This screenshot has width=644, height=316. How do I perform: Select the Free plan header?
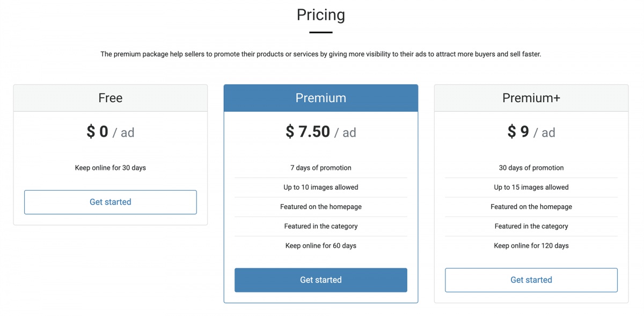(x=111, y=98)
